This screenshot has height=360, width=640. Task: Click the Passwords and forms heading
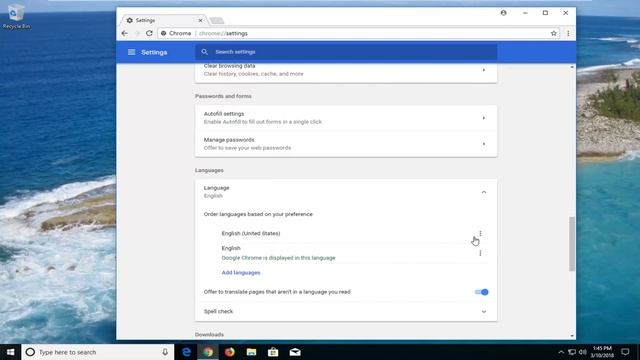(x=223, y=96)
